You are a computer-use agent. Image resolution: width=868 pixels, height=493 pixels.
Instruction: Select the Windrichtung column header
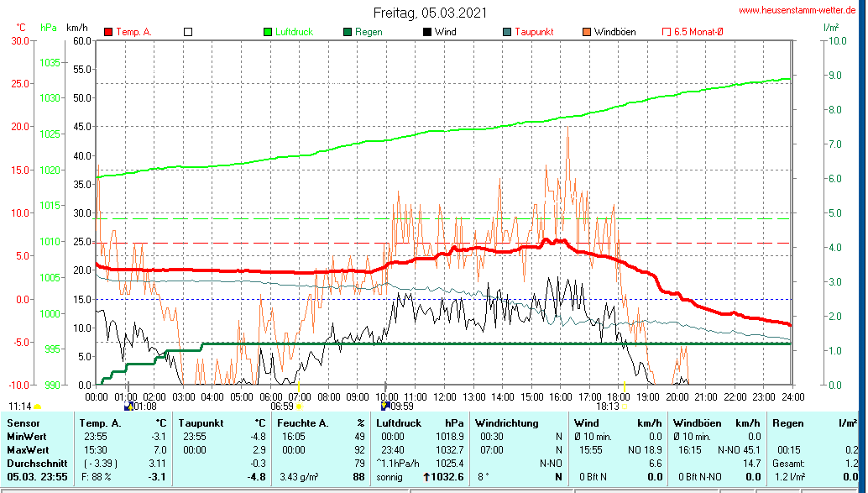pos(505,422)
